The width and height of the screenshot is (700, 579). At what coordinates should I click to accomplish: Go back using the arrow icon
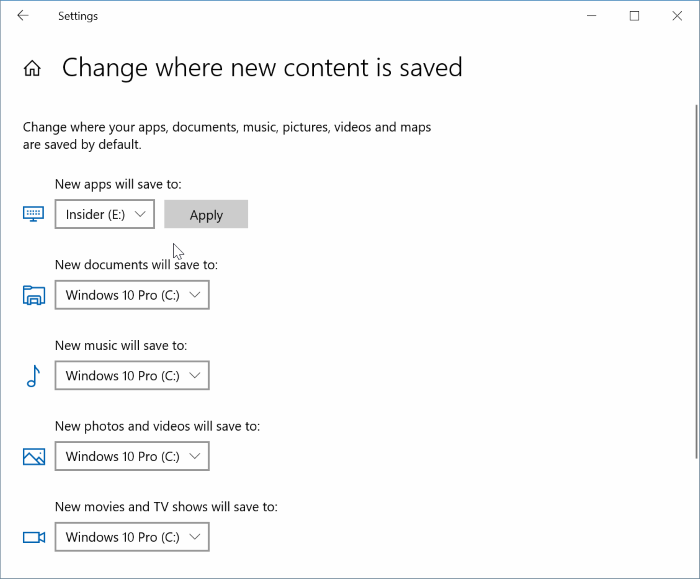(23, 16)
